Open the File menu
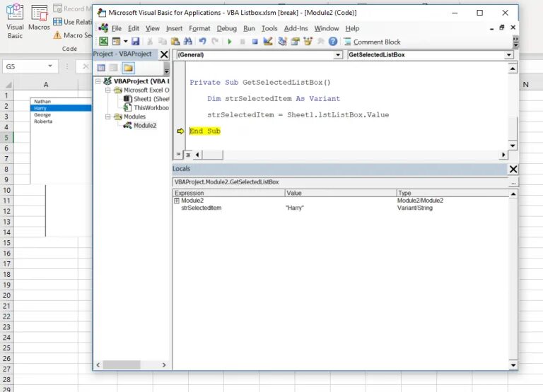Image resolution: width=543 pixels, height=392 pixels. (x=117, y=28)
